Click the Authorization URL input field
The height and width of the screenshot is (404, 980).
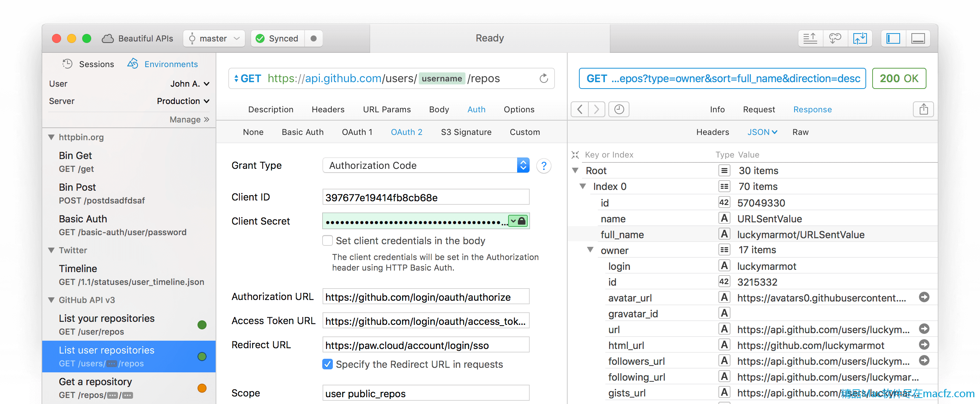pos(426,297)
